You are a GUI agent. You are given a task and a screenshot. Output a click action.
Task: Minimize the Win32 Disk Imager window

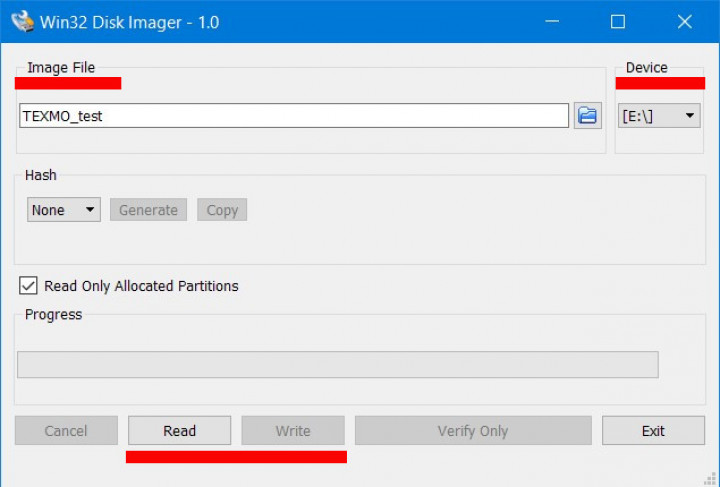(552, 22)
